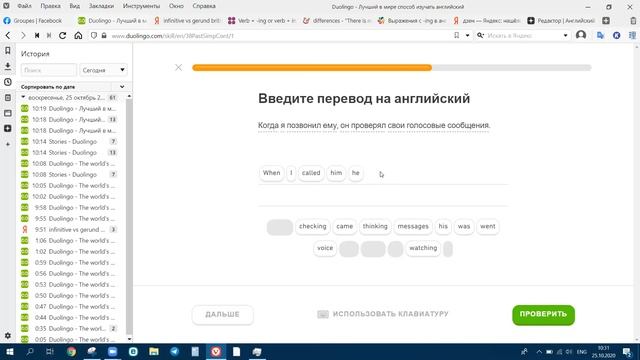640x360 pixels.
Task: Click the orange lesson progress bar
Action: point(312,68)
